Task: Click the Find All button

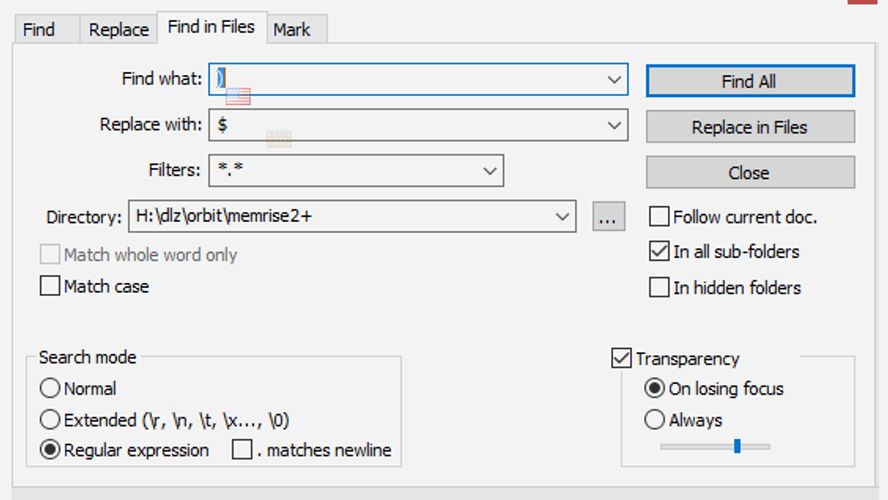Action: [x=750, y=81]
